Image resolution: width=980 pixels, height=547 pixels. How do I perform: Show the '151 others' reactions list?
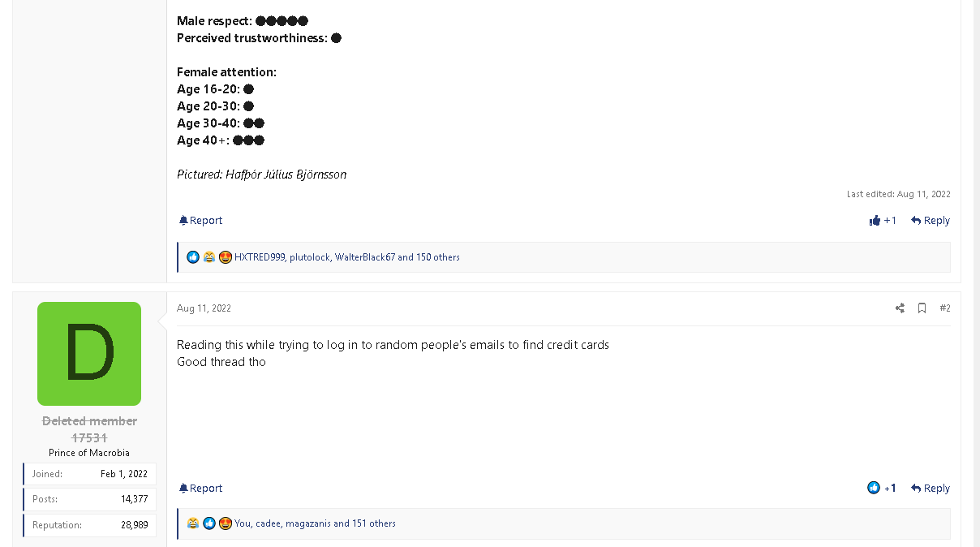click(374, 523)
